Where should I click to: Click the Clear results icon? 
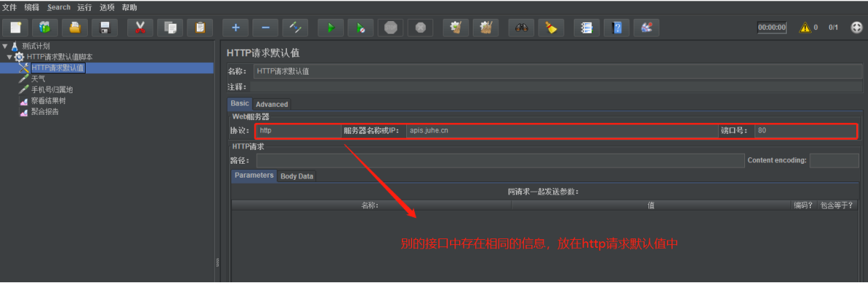[x=455, y=27]
